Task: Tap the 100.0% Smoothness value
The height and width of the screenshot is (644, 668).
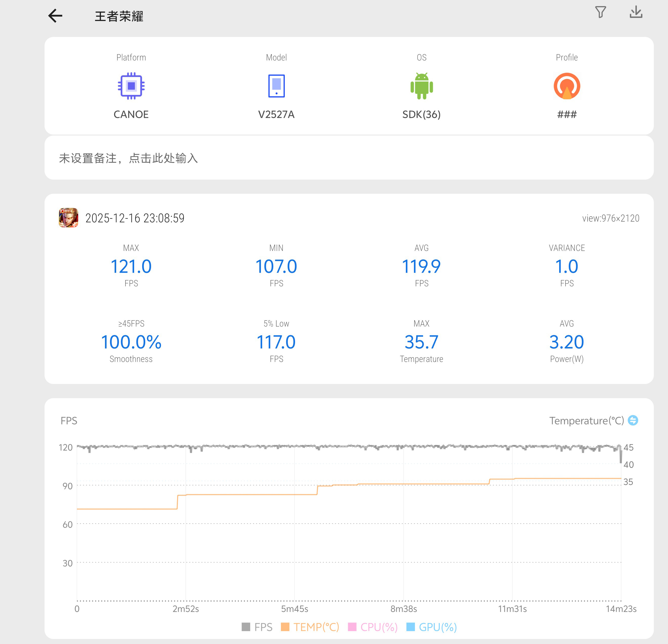Action: [131, 342]
